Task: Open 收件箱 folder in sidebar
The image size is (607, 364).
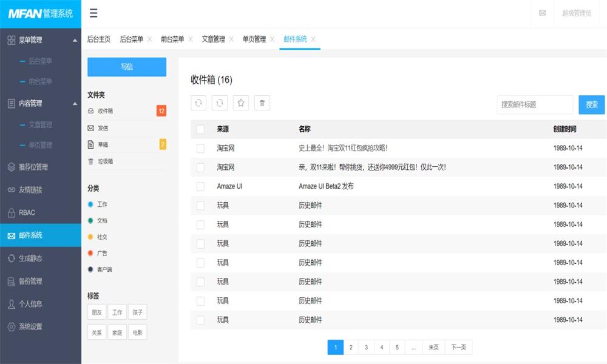Action: 105,111
